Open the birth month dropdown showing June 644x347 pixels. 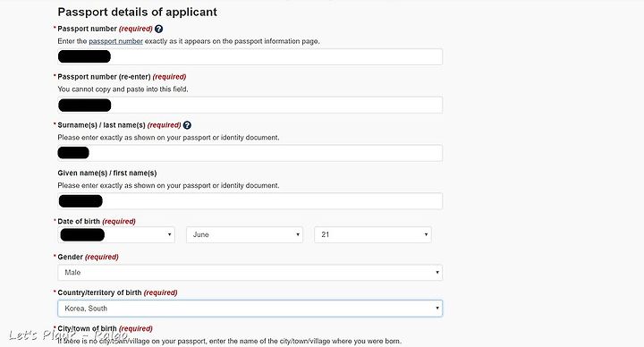[x=244, y=235]
